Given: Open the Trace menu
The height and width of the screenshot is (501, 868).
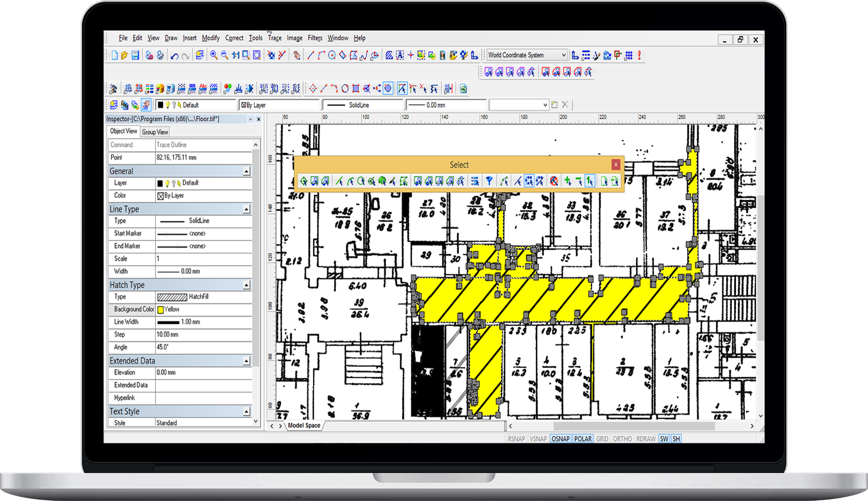Looking at the screenshot, I should click(x=274, y=38).
